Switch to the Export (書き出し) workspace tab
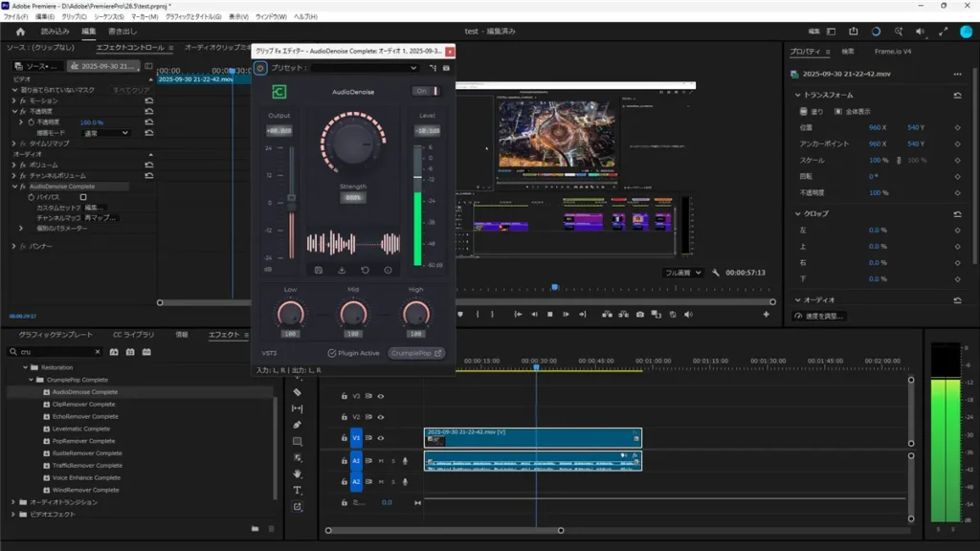This screenshot has width=980, height=551. (122, 32)
